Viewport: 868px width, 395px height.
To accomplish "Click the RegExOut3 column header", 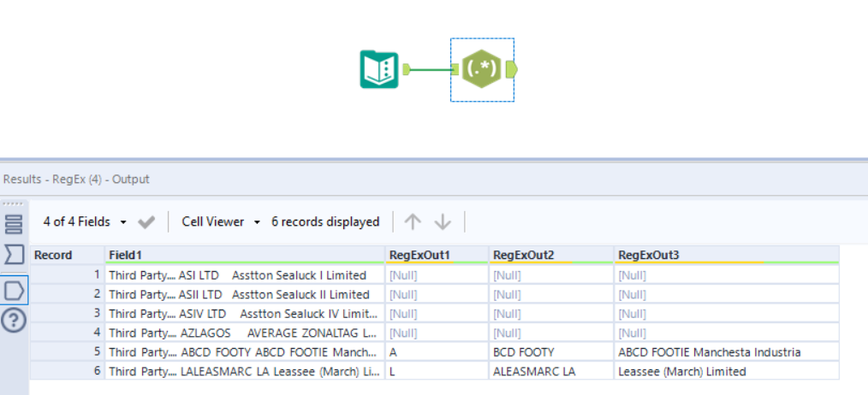I will pos(726,255).
